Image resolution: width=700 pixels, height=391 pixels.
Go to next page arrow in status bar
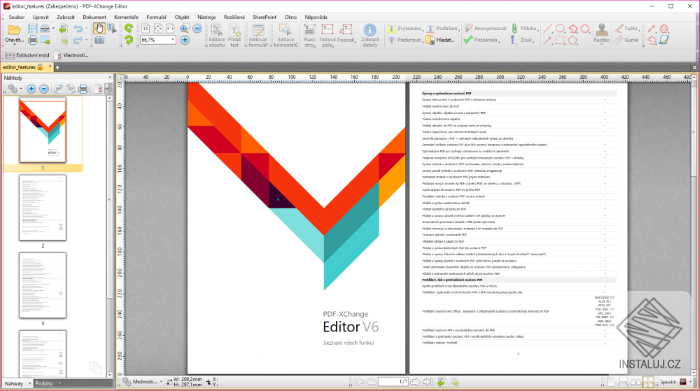tap(415, 382)
